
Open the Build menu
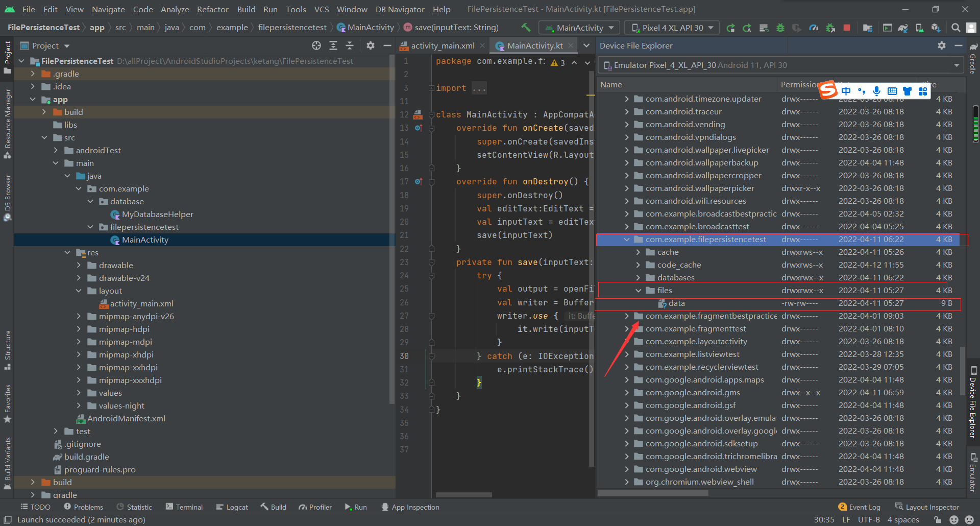(246, 9)
